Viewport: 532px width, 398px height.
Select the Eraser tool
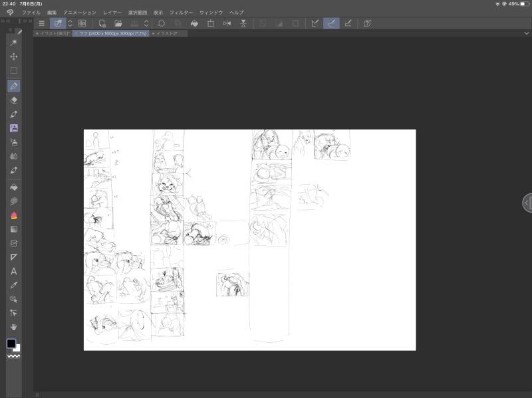click(x=14, y=100)
